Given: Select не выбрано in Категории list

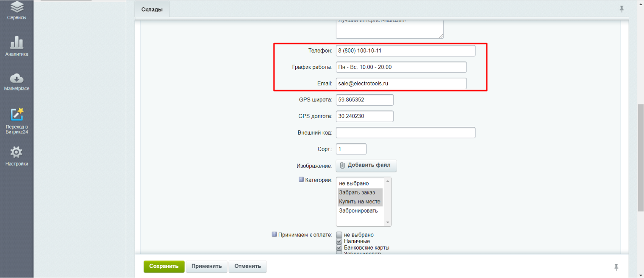Looking at the screenshot, I should pyautogui.click(x=354, y=183).
